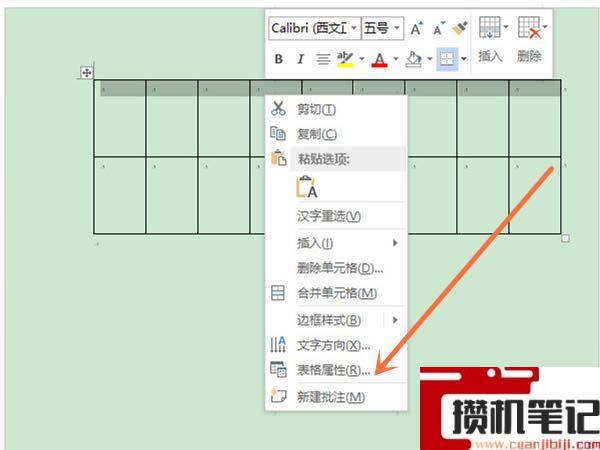Apply the red font color
The height and width of the screenshot is (450, 600).
tap(379, 59)
